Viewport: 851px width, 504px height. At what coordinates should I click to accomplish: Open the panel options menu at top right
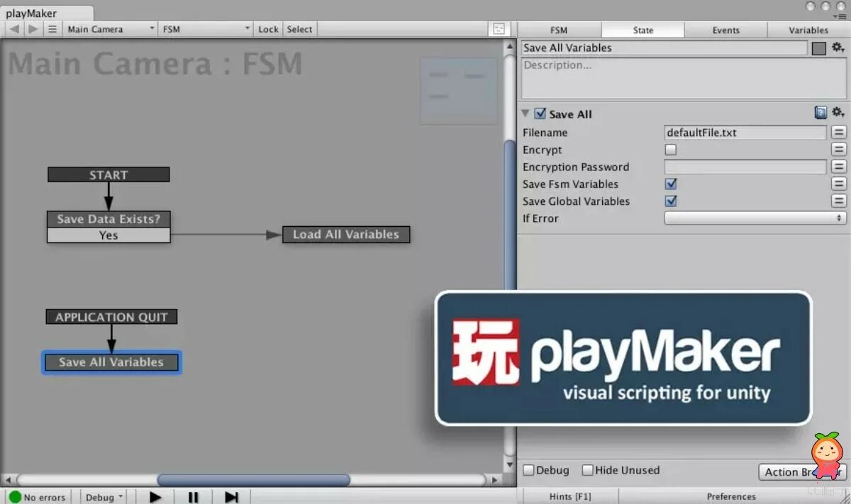[x=840, y=16]
